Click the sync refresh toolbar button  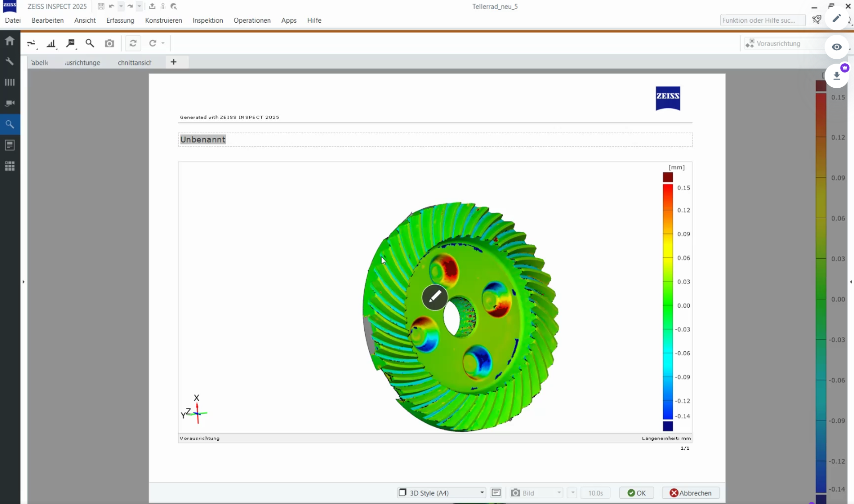pos(133,43)
